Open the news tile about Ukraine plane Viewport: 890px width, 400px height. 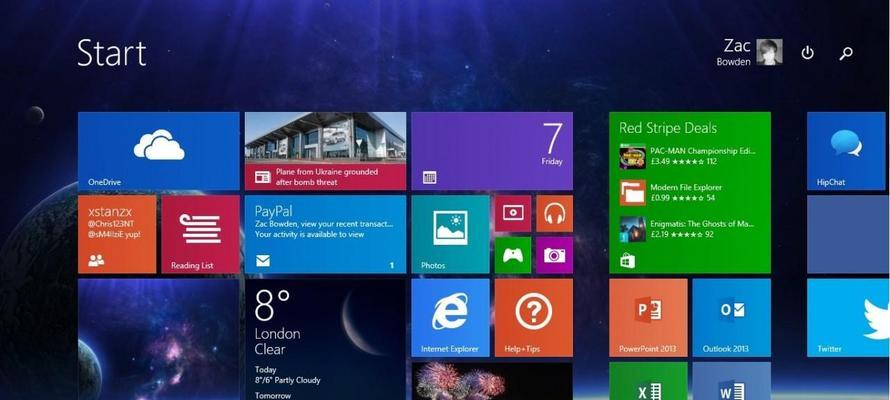[x=325, y=151]
